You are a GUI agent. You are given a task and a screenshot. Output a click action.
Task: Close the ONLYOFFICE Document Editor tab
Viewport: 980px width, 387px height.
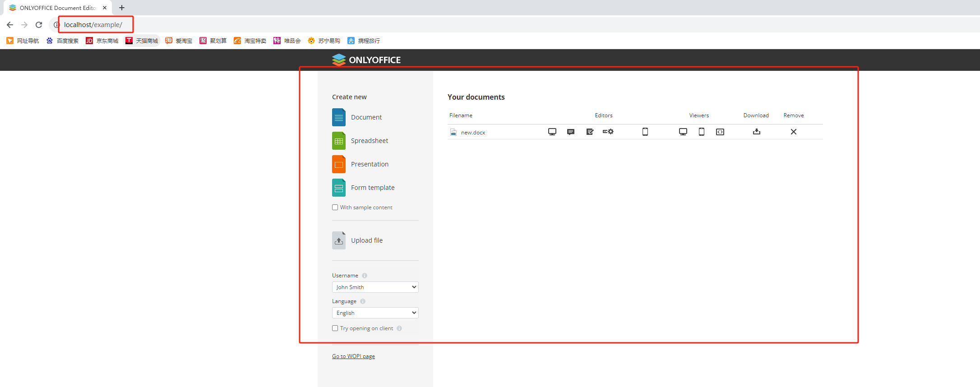(105, 8)
